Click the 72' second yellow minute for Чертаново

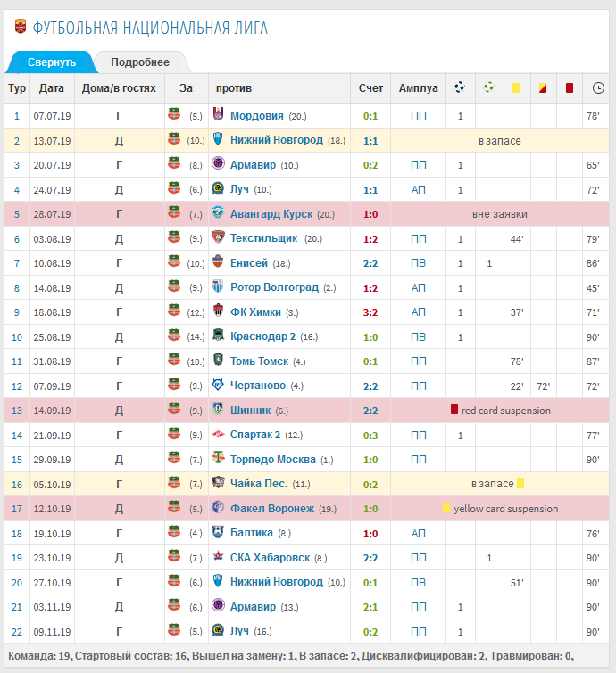544,386
